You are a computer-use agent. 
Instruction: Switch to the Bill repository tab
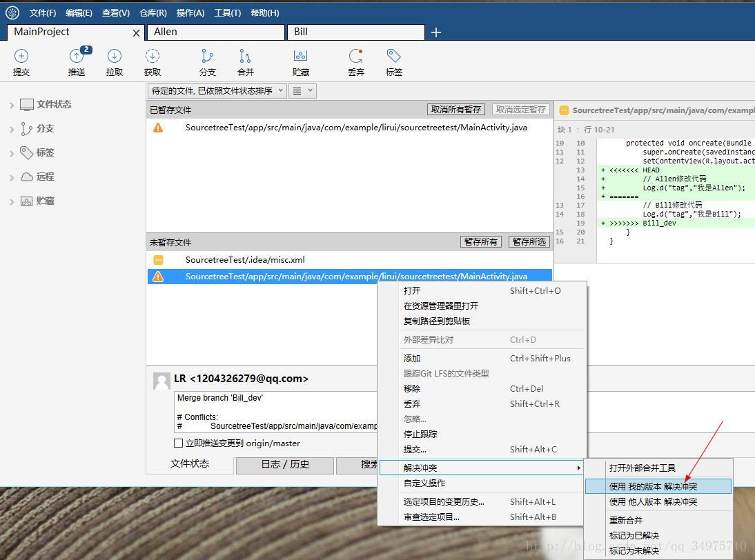click(355, 32)
